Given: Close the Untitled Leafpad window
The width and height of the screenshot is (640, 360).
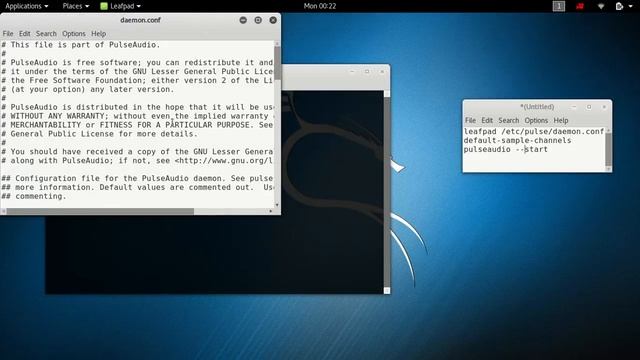Looking at the screenshot, I should (604, 107).
